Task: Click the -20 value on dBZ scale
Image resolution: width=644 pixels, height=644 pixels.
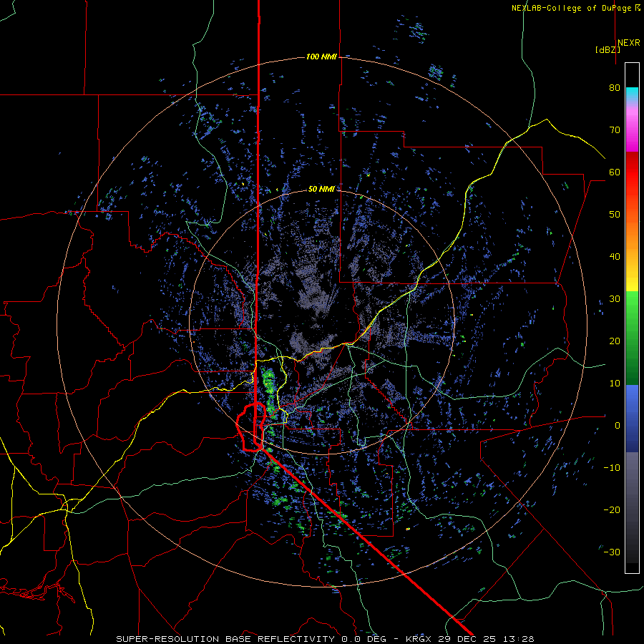Action: pyautogui.click(x=612, y=510)
